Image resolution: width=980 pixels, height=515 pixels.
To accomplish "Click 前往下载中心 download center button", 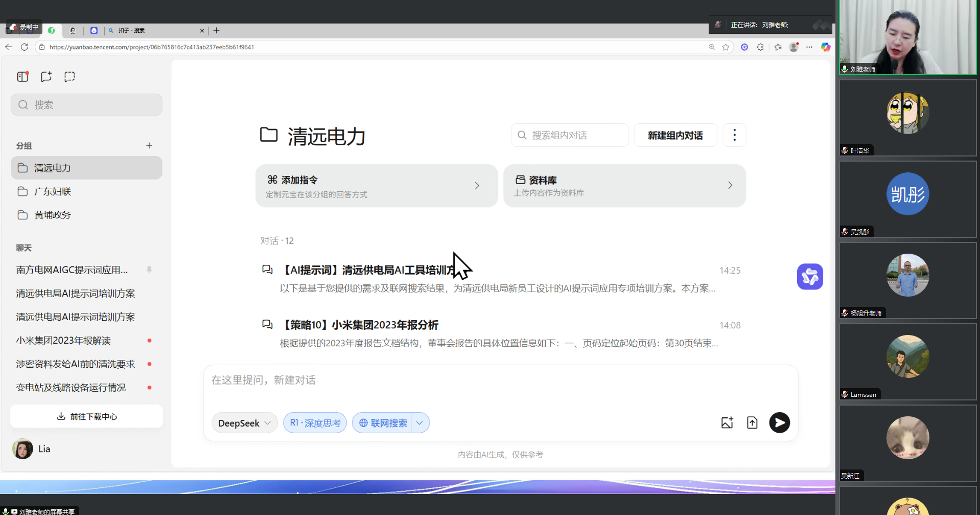I will pyautogui.click(x=86, y=416).
